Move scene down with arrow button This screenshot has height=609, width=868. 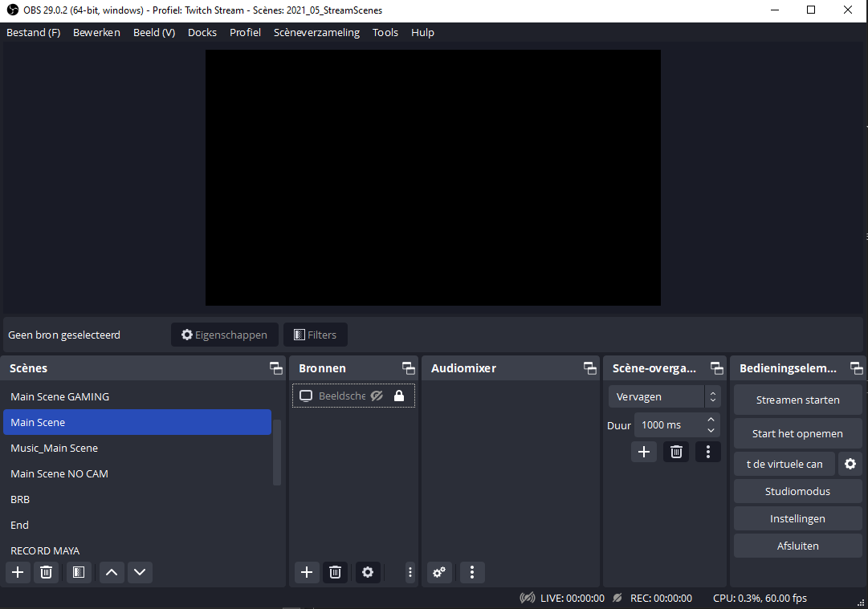(x=140, y=572)
